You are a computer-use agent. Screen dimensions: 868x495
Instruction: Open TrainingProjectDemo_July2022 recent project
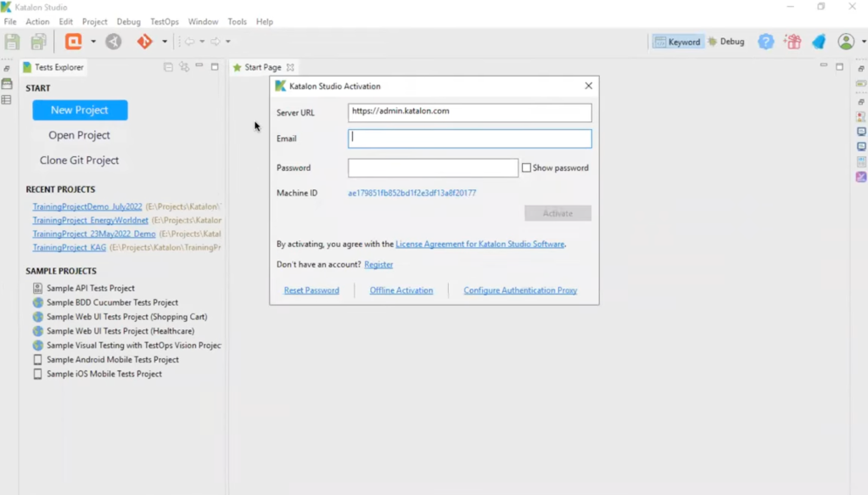[87, 206]
